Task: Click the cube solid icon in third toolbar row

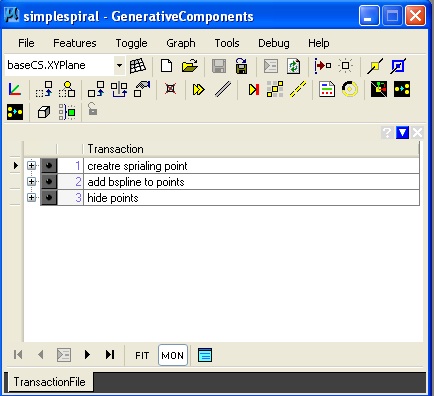Action: click(44, 112)
